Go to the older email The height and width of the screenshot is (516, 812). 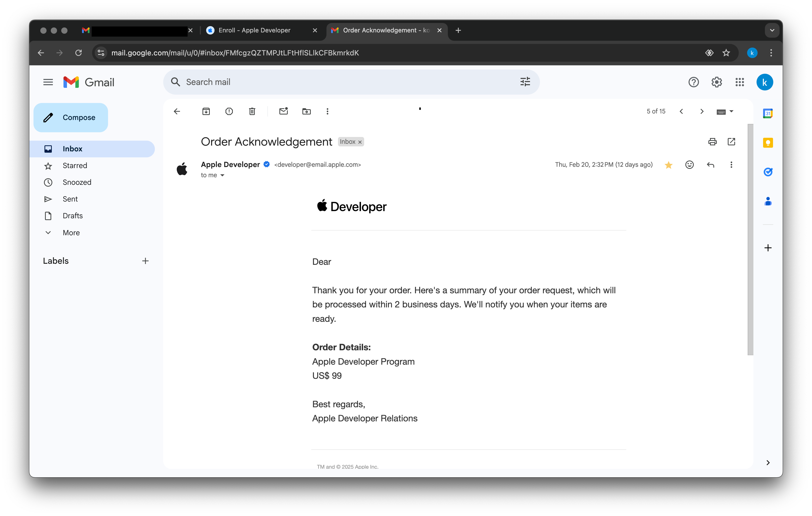[702, 111]
